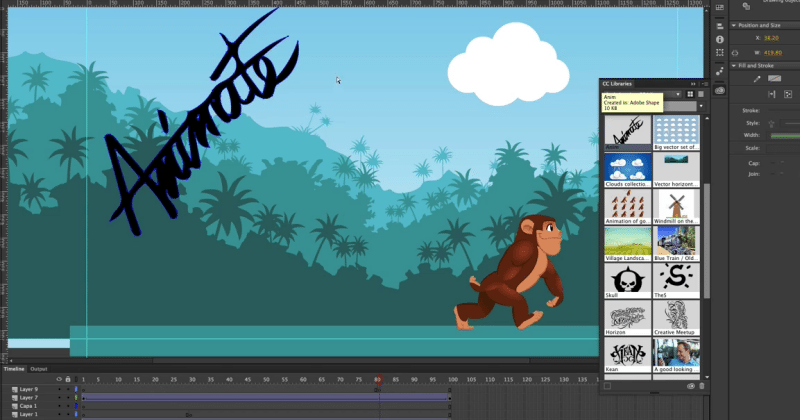The width and height of the screenshot is (800, 420).
Task: Click the X position value field
Action: (772, 38)
